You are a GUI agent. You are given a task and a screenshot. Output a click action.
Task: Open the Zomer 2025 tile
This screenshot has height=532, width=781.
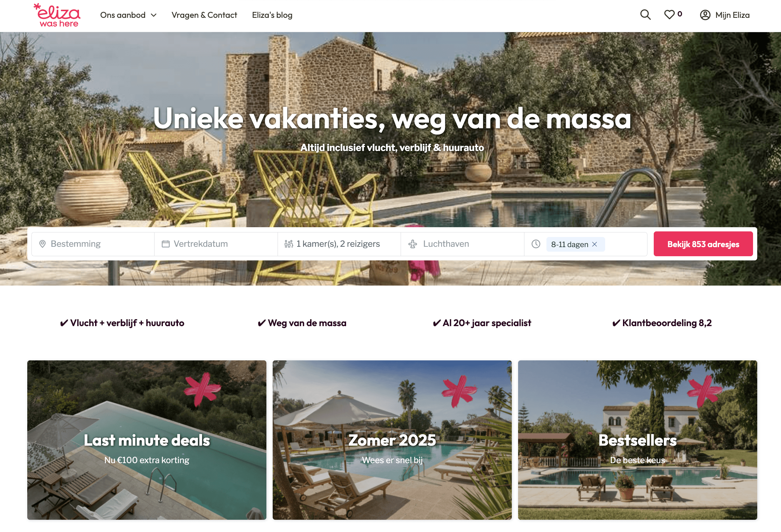392,440
